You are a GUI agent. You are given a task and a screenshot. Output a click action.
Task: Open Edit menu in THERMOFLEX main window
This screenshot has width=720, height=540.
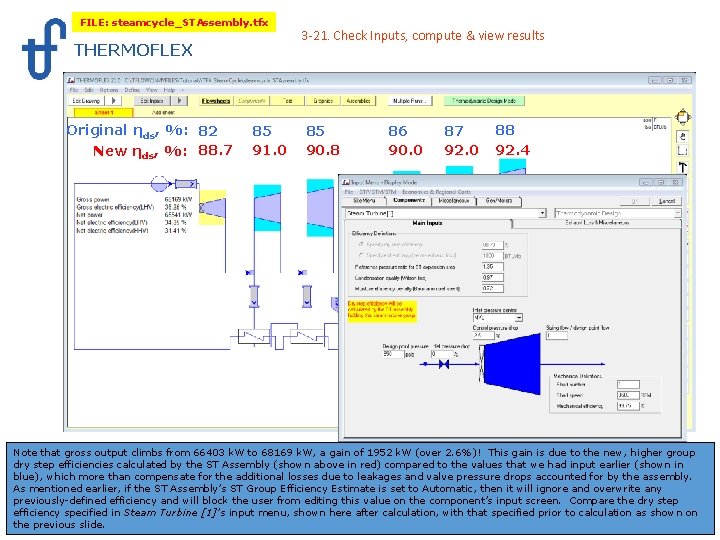[89, 90]
